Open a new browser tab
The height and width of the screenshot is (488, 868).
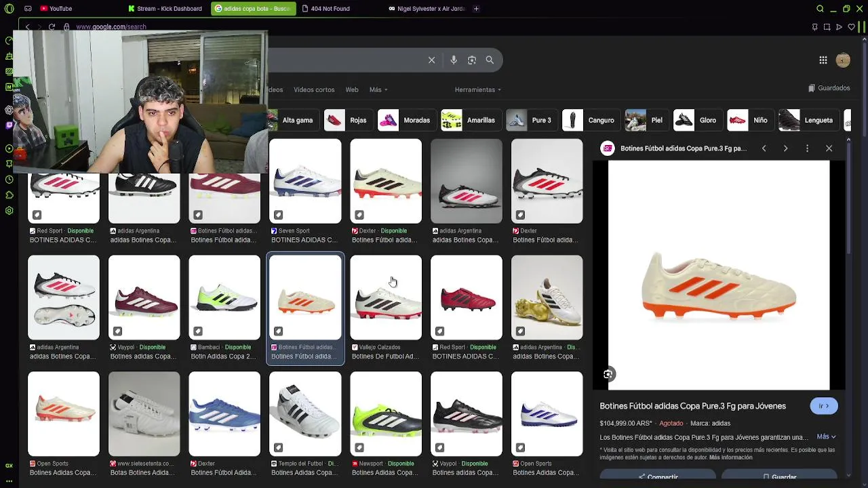(476, 9)
